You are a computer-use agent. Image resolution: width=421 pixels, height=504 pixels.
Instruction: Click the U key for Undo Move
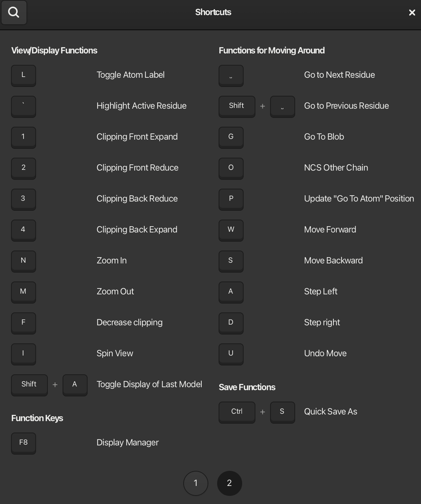231,354
